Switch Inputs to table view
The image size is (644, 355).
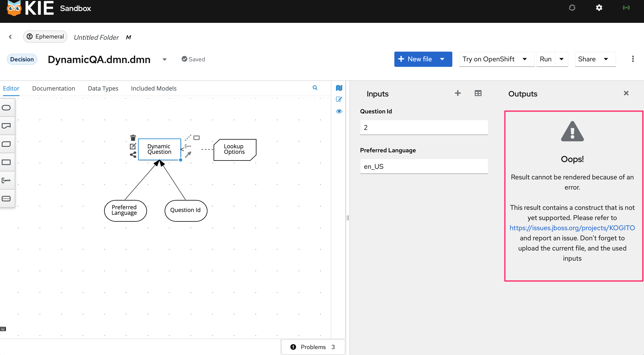point(478,93)
